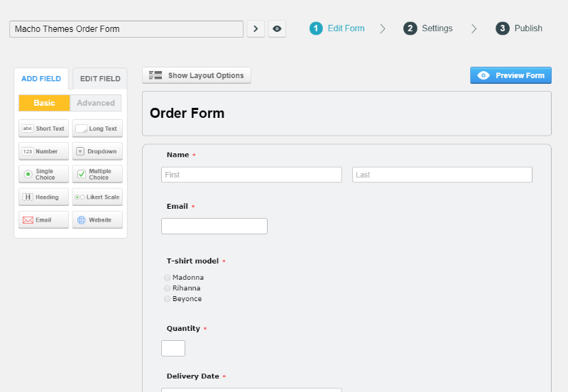Click the Delivery Date label
The image size is (568, 392).
pyautogui.click(x=192, y=376)
